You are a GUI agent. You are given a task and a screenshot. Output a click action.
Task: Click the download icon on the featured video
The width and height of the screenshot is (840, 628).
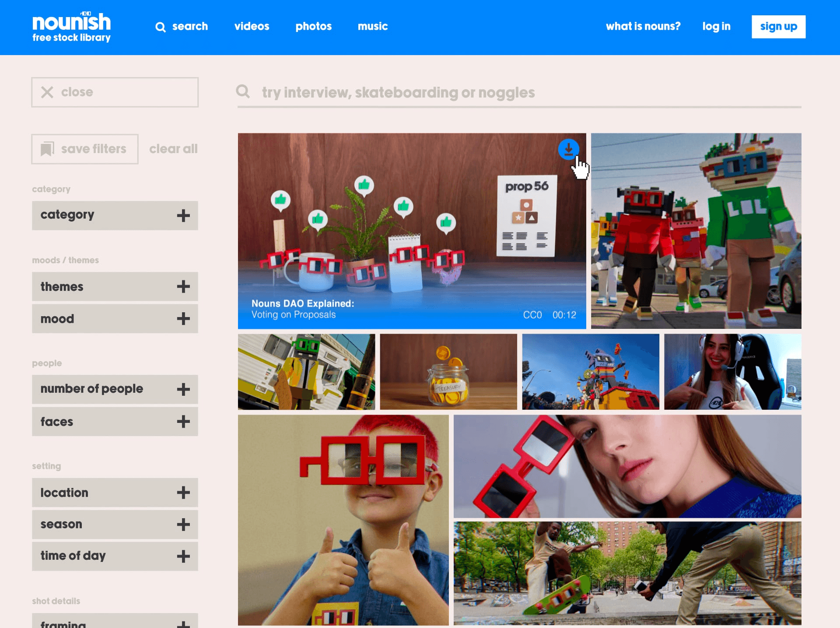568,150
